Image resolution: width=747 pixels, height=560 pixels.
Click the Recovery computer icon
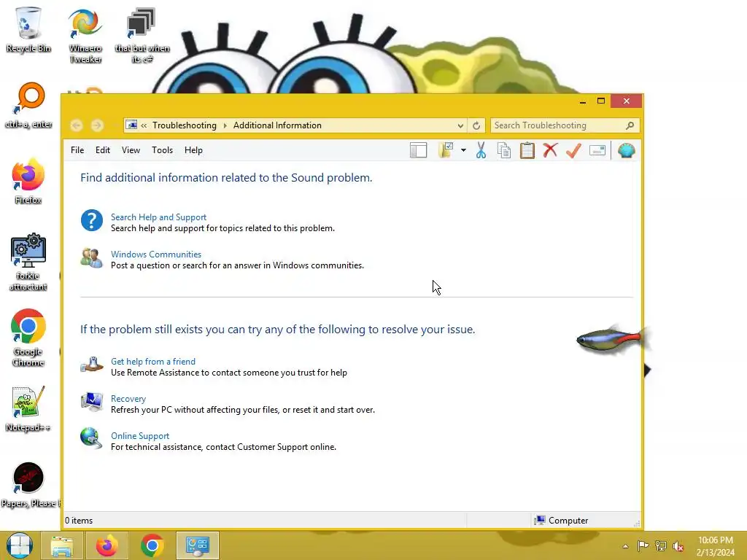(91, 402)
